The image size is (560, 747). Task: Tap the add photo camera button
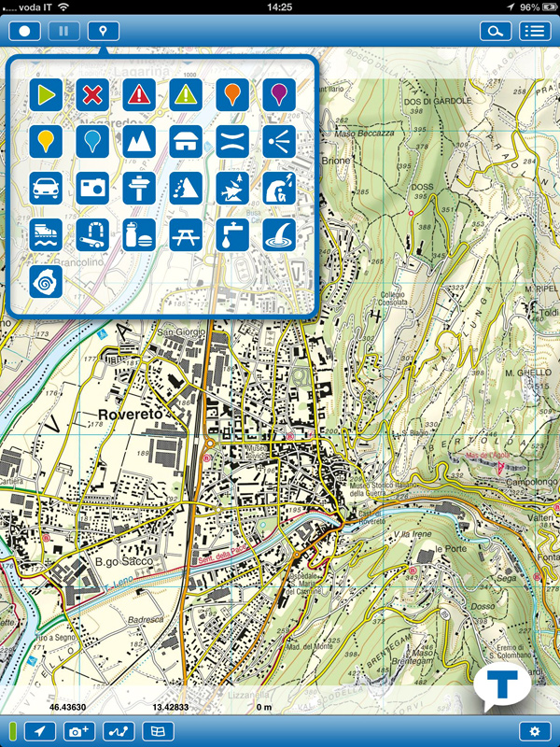click(79, 731)
